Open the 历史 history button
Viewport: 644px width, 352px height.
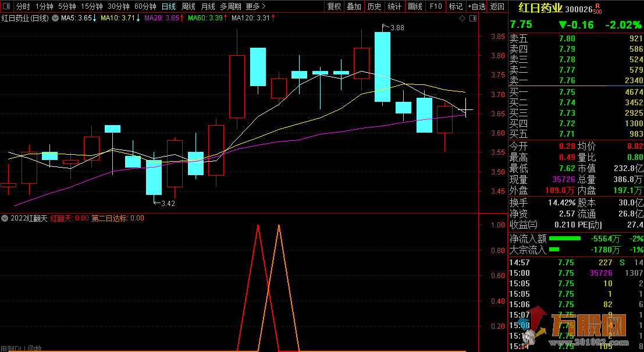pyautogui.click(x=374, y=6)
